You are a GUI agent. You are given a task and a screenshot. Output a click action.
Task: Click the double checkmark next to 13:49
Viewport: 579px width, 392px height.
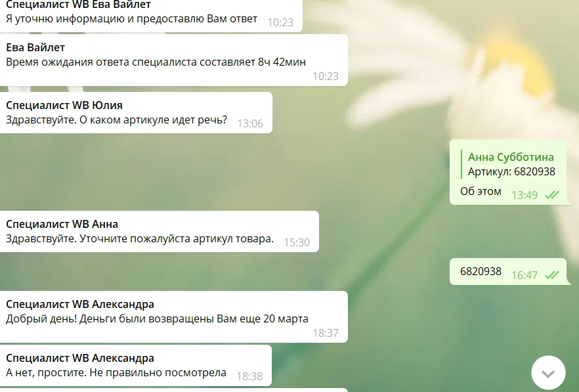click(552, 195)
